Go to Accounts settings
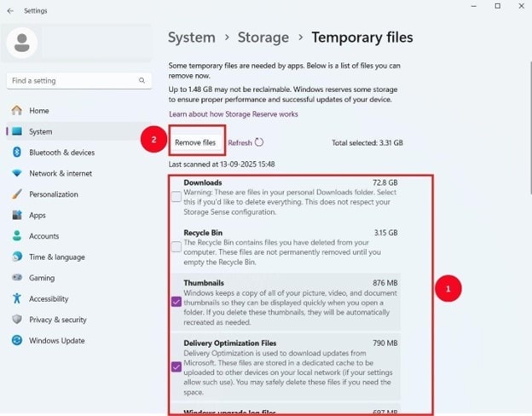532x416 pixels. point(78,236)
